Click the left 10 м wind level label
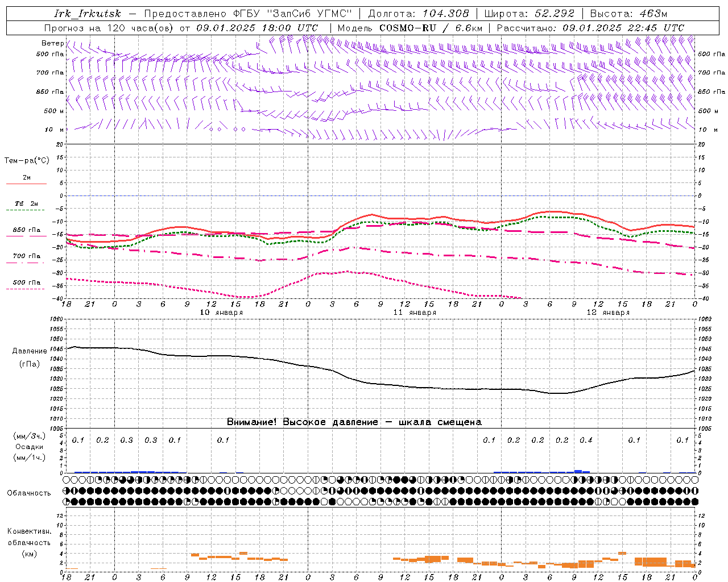Viewport: 728px width, 582px height. [55, 130]
